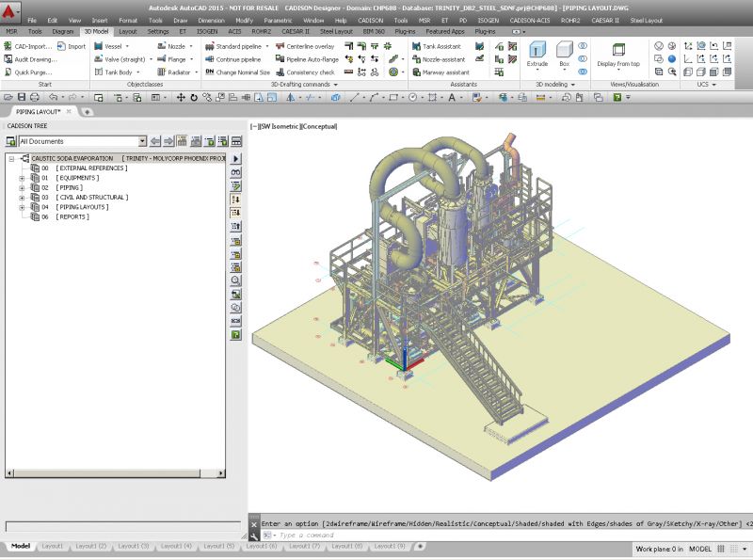Click the Save icon in quick toolbar
This screenshot has height=560, width=753.
coord(22,98)
